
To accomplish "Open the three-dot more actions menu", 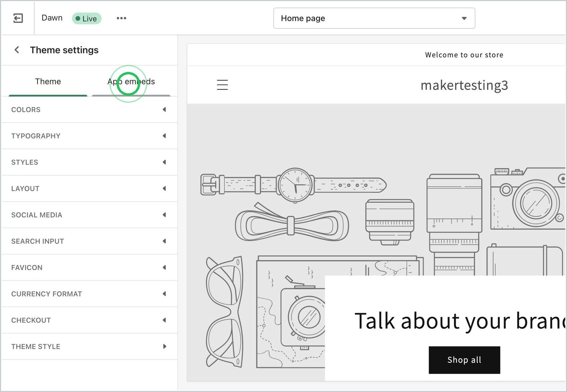I will point(122,18).
